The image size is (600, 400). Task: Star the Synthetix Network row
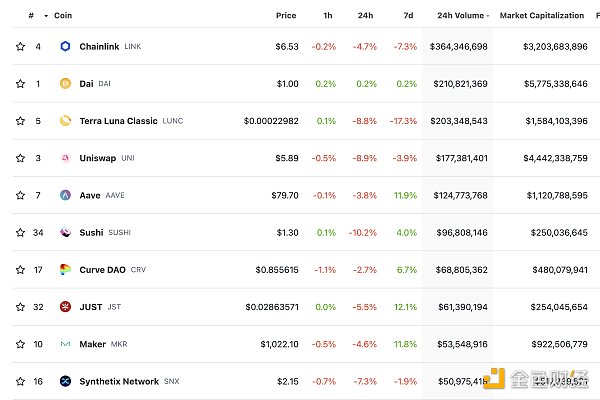[x=19, y=381]
